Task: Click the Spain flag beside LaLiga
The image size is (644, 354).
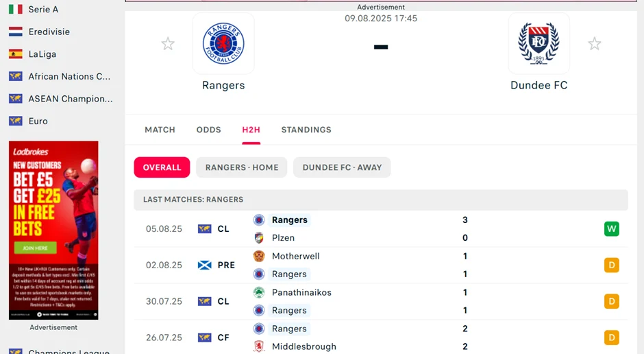Action: (15, 54)
